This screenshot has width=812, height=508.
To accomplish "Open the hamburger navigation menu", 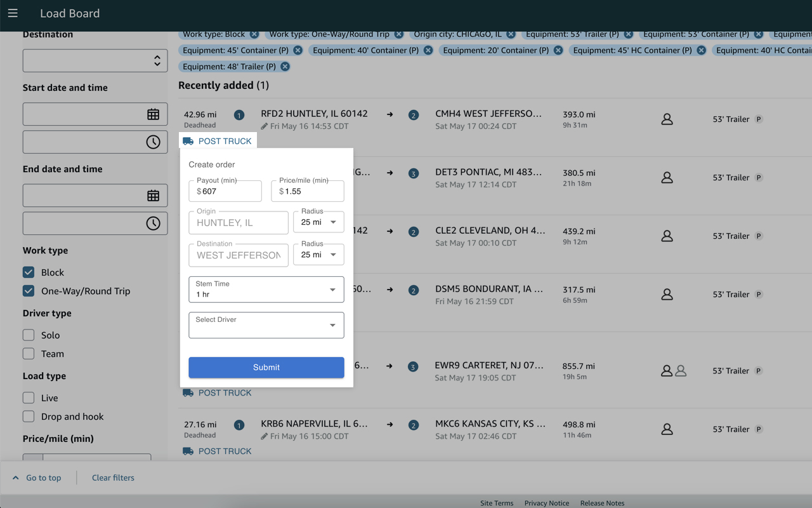I will click(x=13, y=13).
